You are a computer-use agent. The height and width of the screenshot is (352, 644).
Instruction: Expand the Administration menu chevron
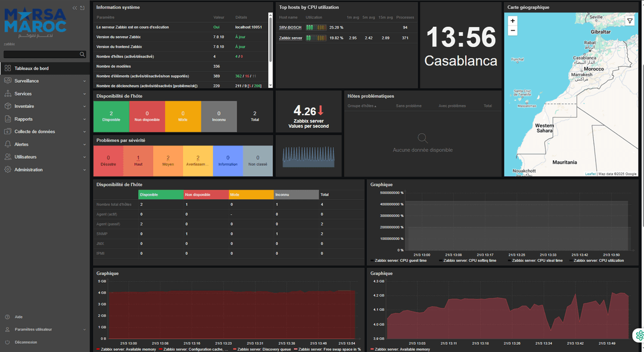[x=85, y=169]
